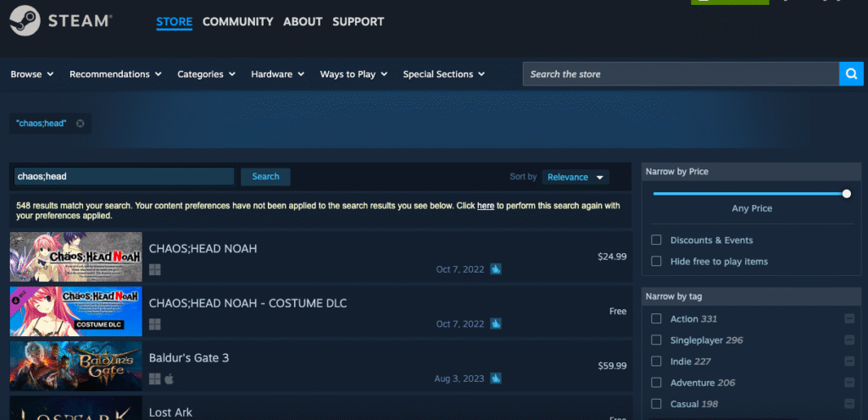Click the Steam logo icon
868x420 pixels.
coord(25,21)
